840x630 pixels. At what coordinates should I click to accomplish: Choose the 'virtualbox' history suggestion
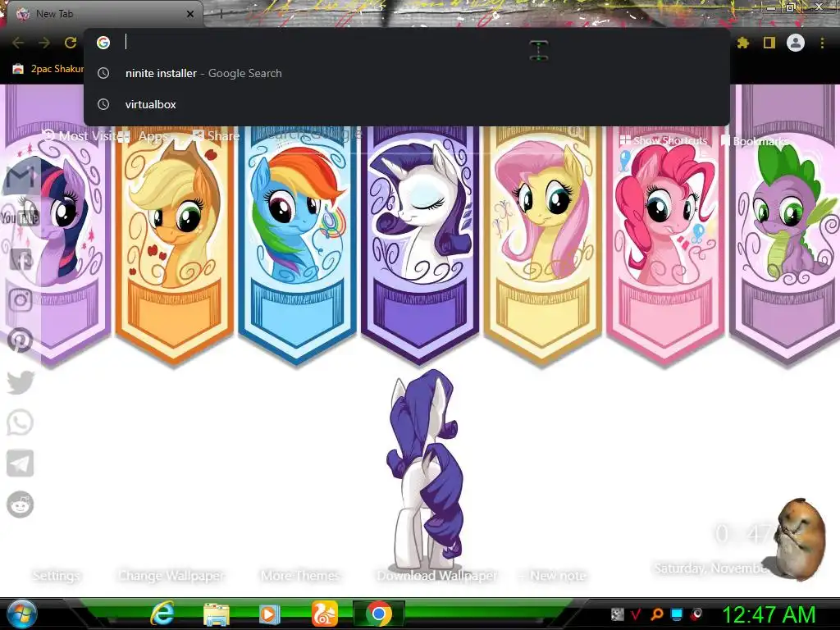407,104
